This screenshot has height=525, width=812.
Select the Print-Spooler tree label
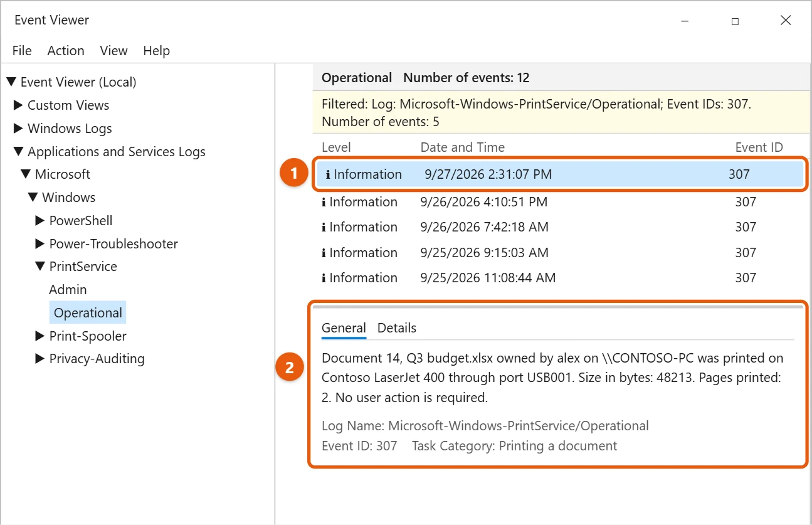click(x=88, y=336)
